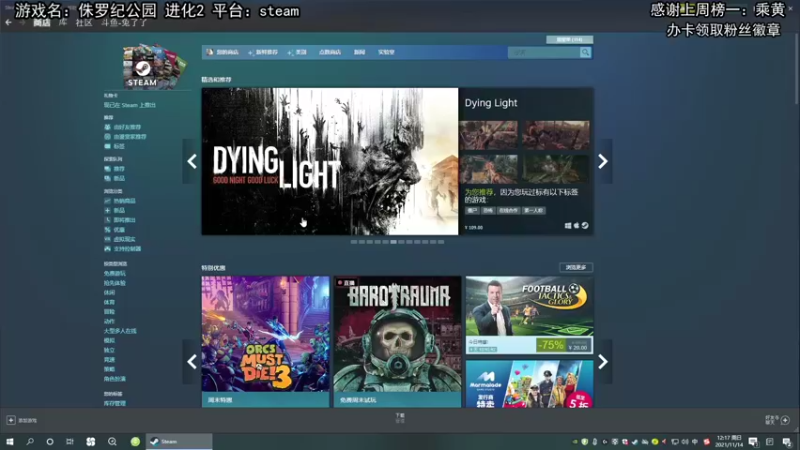Select Steam app on Windows taskbar

tap(179, 442)
